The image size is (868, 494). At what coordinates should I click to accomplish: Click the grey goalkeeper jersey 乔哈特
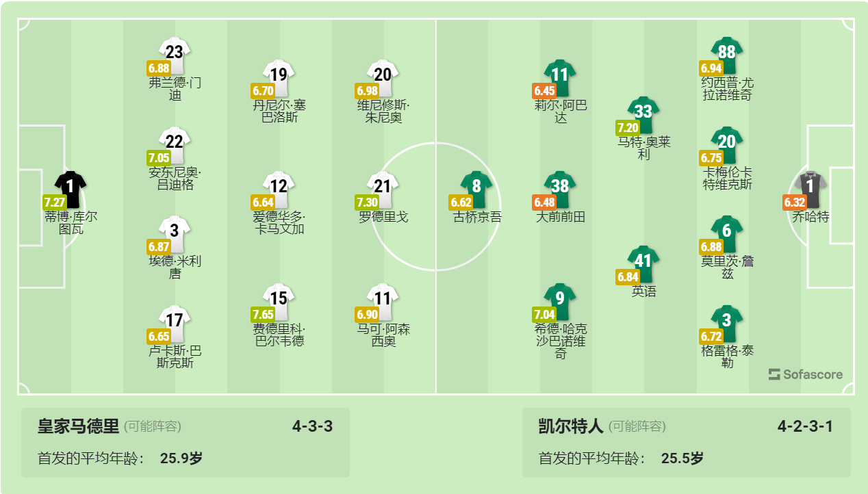[810, 189]
